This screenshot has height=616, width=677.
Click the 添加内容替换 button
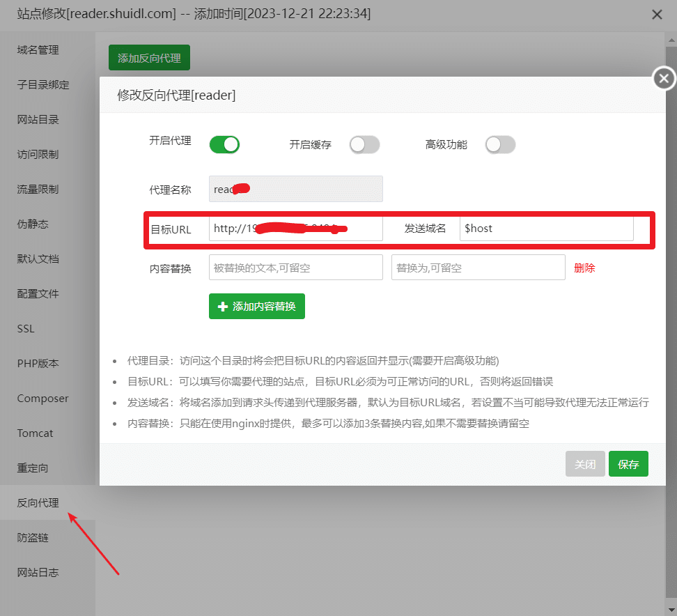[256, 306]
